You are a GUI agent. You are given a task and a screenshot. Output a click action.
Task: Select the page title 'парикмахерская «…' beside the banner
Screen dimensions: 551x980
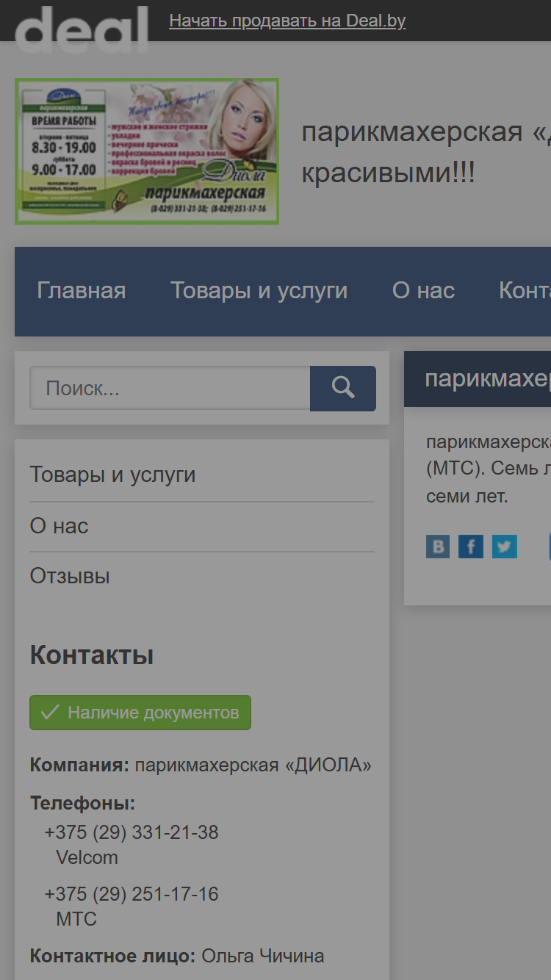[x=426, y=153]
